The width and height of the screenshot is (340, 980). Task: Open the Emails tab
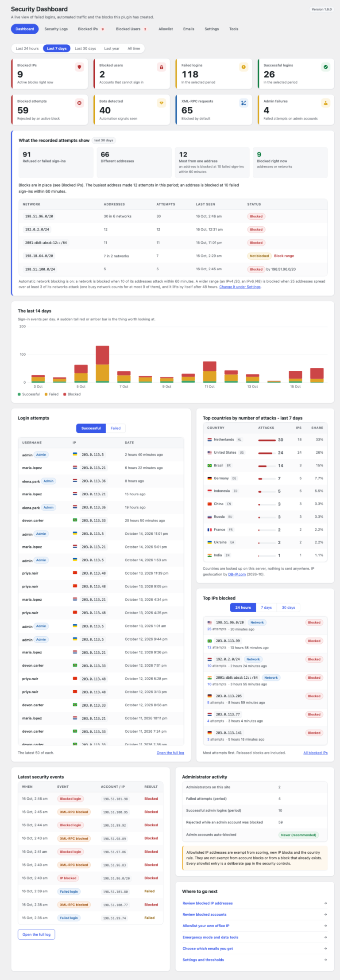pyautogui.click(x=189, y=29)
